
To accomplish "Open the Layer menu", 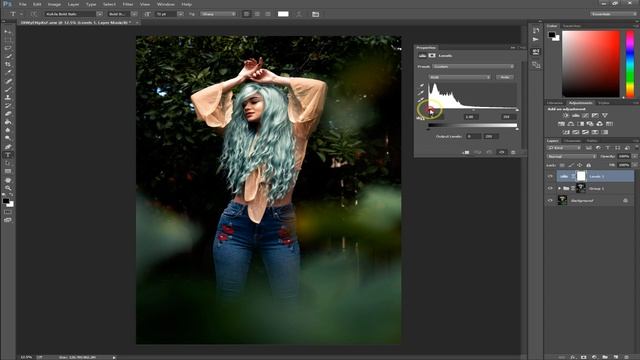I will pyautogui.click(x=73, y=4).
